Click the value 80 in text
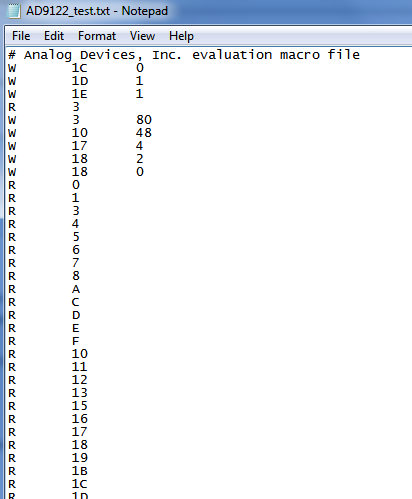The image size is (412, 499). tap(144, 120)
